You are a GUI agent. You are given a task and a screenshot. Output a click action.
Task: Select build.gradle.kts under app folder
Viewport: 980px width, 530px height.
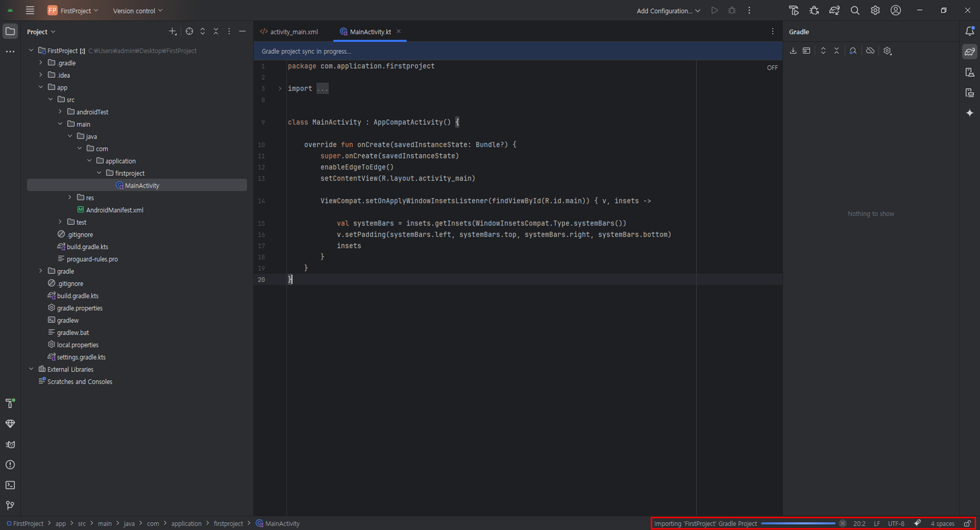click(x=87, y=247)
